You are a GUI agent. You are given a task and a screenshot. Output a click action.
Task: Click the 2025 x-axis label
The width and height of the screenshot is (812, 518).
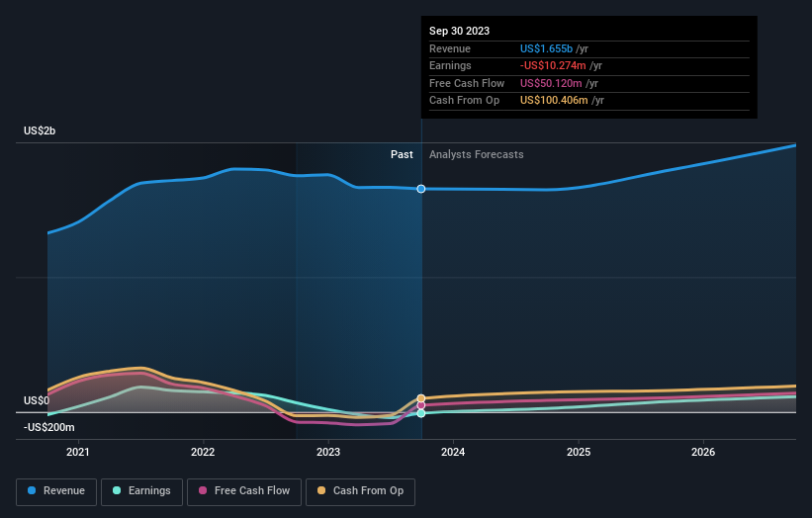(579, 453)
